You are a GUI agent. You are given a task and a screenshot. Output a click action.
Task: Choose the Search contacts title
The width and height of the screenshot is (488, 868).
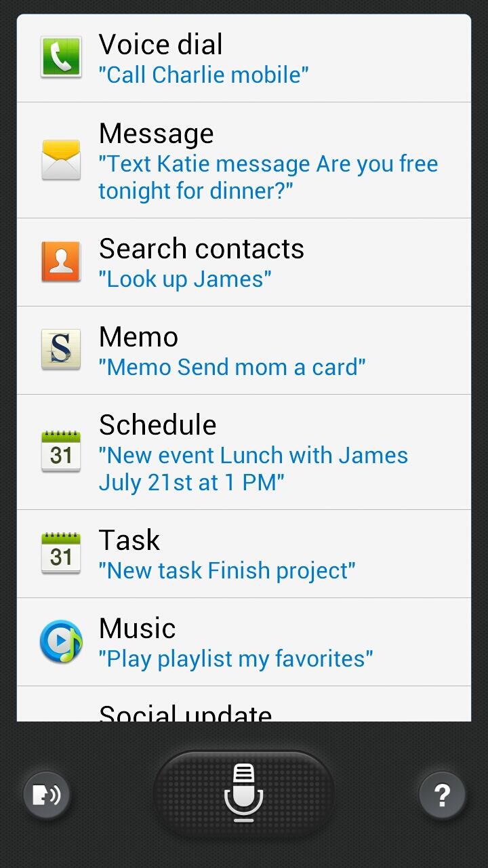click(201, 249)
